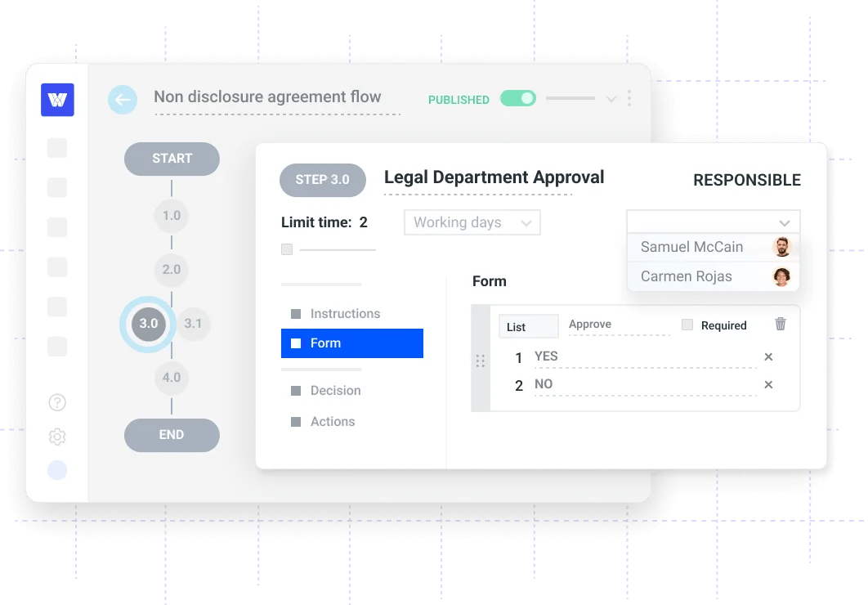The height and width of the screenshot is (605, 868).
Task: Open the Working days dropdown
Action: [x=472, y=222]
